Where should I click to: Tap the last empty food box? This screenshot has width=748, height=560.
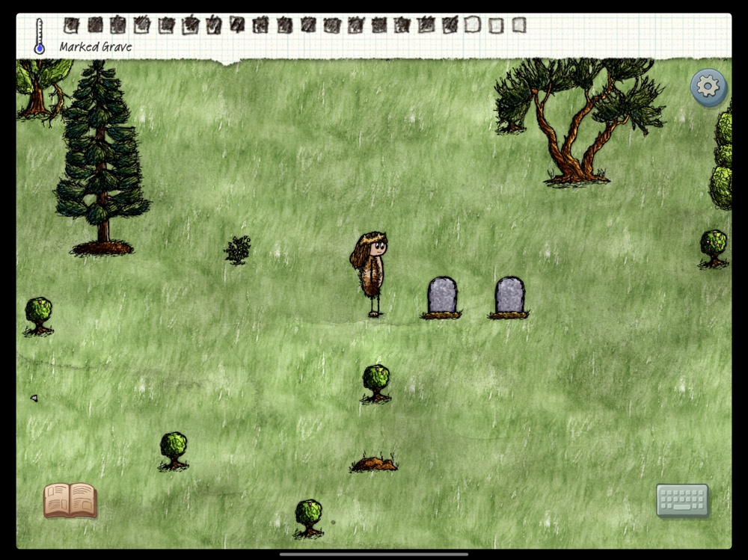point(519,25)
